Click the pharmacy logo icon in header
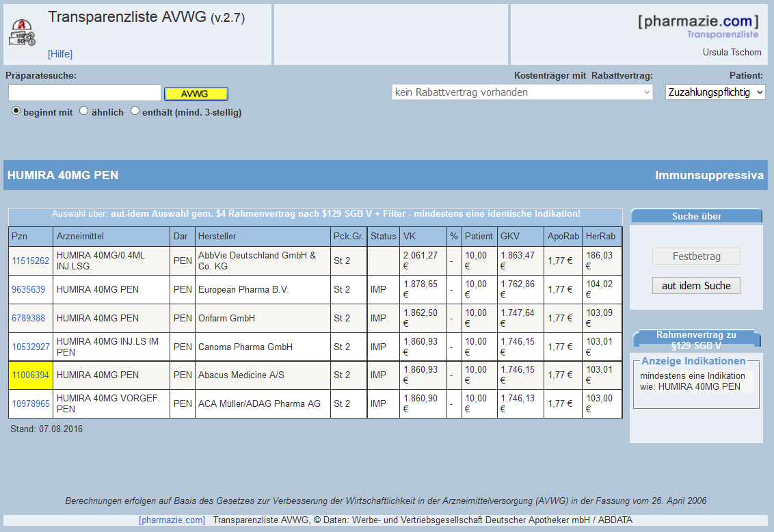 22,33
